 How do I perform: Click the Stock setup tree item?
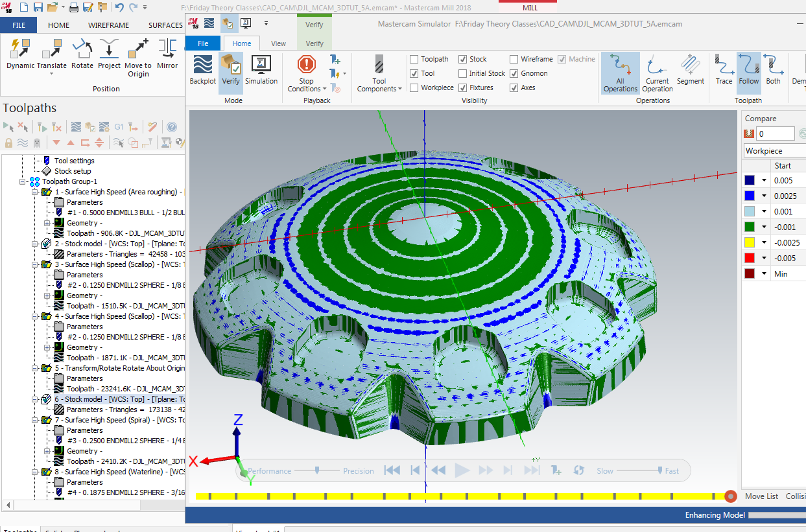click(x=73, y=171)
